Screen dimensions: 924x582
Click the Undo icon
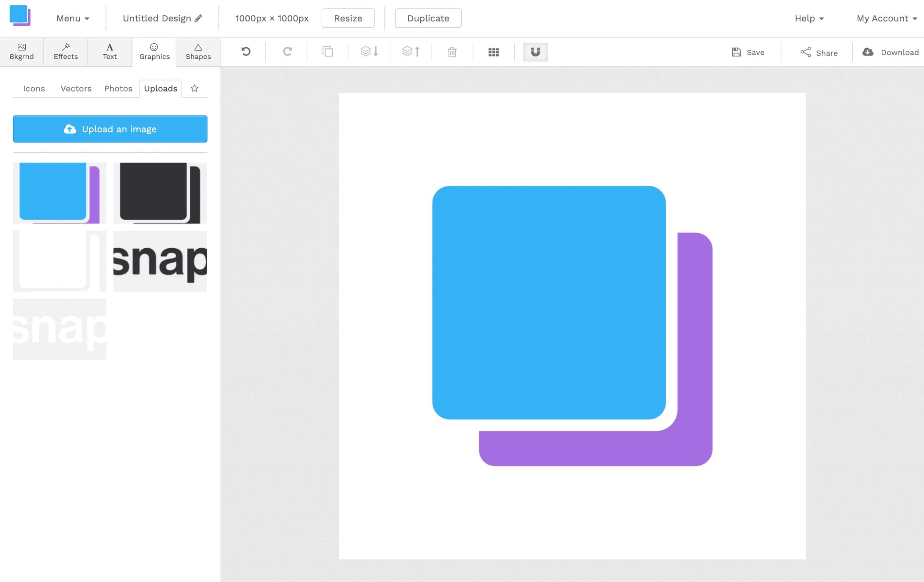coord(246,52)
